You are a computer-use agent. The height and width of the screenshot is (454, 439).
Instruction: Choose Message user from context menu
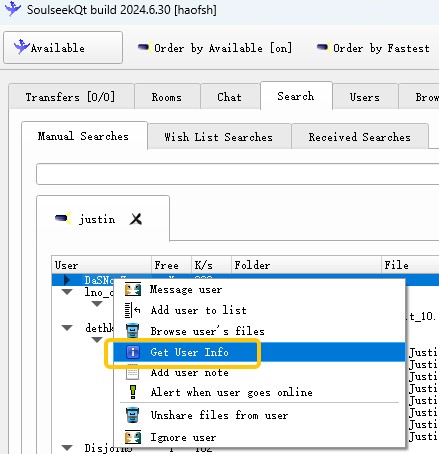pyautogui.click(x=259, y=289)
